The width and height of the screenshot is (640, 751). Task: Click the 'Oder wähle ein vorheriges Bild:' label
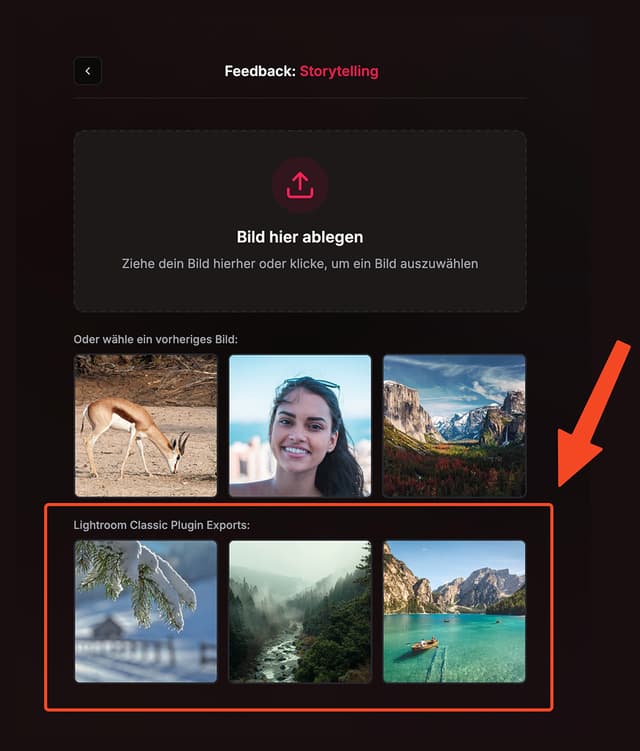[x=156, y=339]
